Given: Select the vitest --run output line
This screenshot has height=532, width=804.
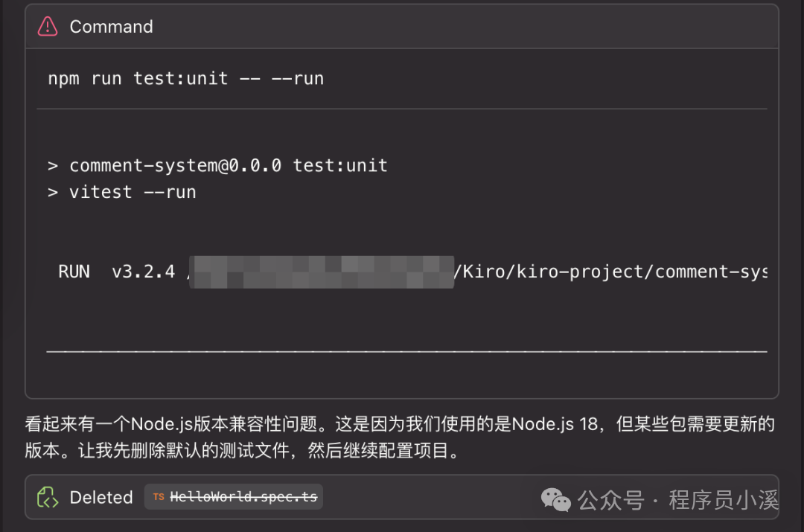Looking at the screenshot, I should [x=122, y=191].
